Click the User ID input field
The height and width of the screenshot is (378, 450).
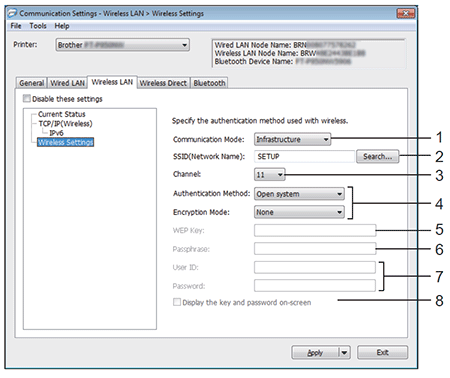[x=315, y=267]
